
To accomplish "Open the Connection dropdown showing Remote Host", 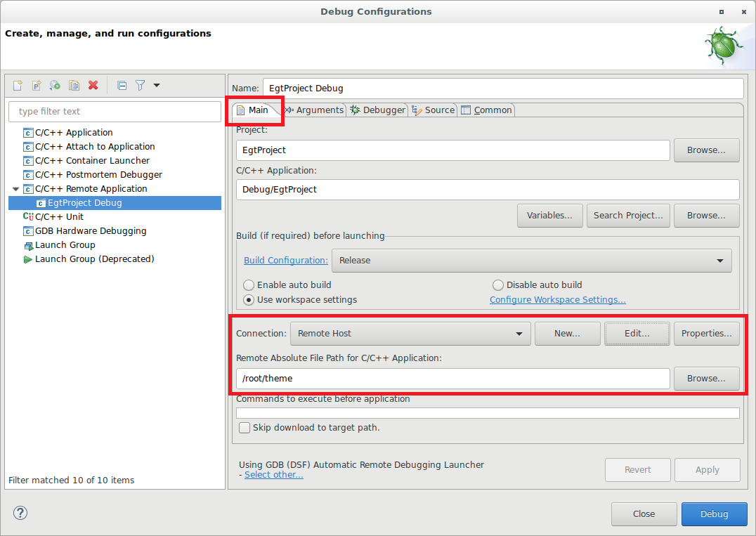I will pos(519,334).
